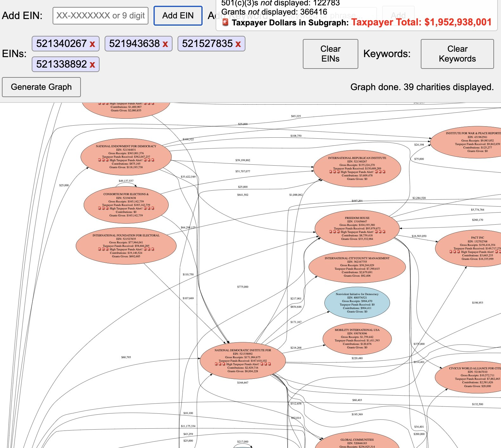Screen dimensions: 501x448
Task: Click the $64,298,125 edge label
Action: click(x=188, y=227)
